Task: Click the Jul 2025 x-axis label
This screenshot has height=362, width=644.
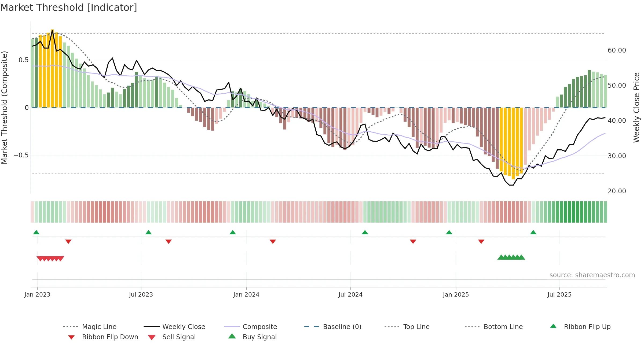Action: pos(559,295)
